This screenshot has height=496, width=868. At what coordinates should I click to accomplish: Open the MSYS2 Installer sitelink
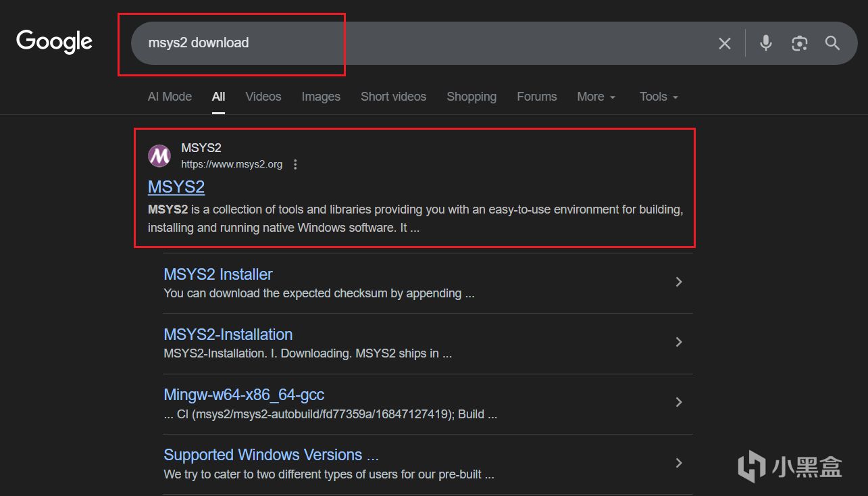[218, 274]
